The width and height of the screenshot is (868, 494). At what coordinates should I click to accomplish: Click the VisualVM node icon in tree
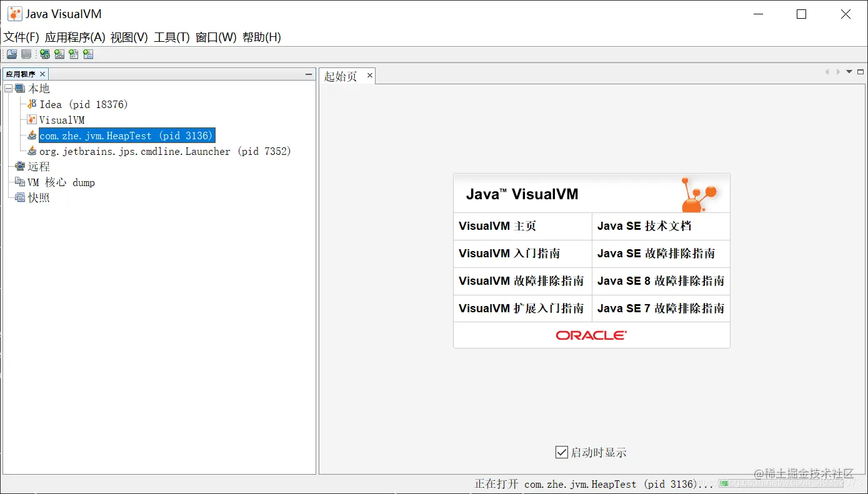click(x=32, y=120)
